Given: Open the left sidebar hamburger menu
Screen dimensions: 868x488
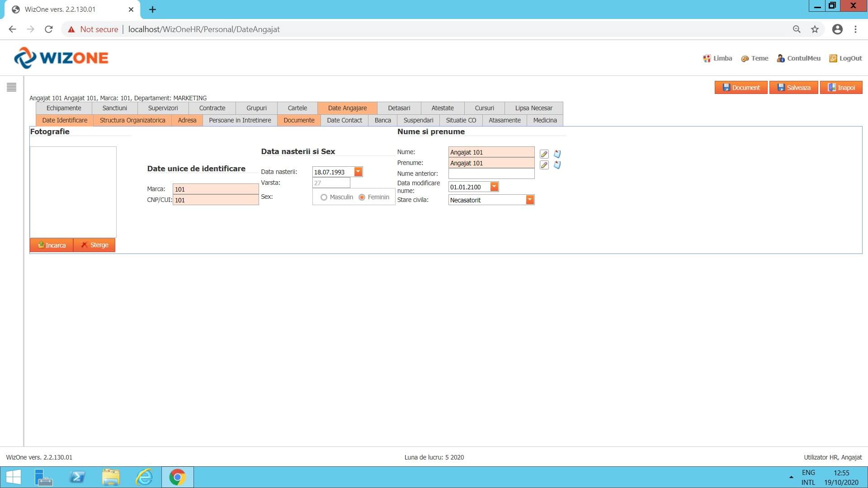Looking at the screenshot, I should point(12,87).
